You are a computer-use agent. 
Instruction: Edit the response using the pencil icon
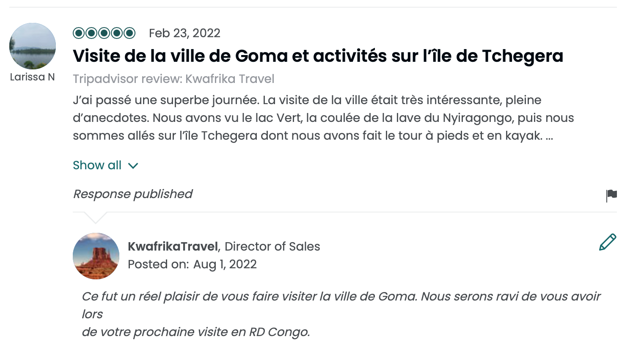(x=608, y=242)
